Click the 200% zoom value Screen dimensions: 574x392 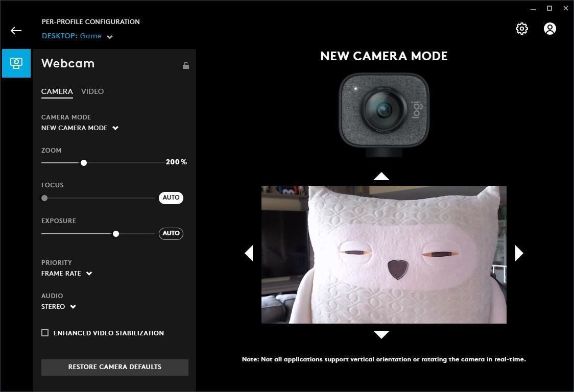point(176,162)
